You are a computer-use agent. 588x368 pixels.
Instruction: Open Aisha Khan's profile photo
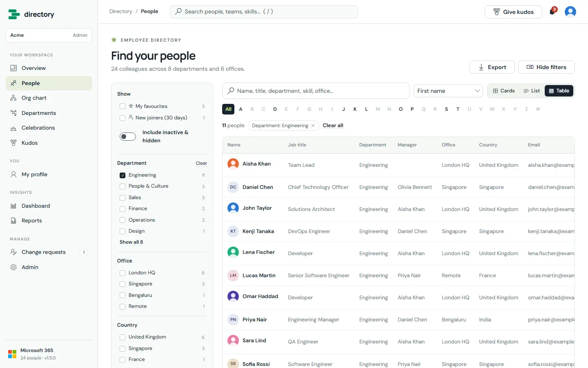click(x=233, y=164)
